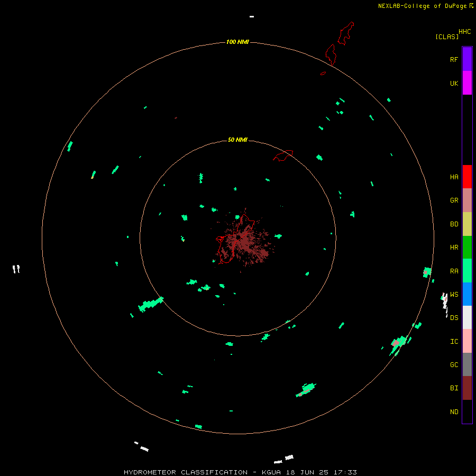Click the IC legend label
Viewport: 476px width, 476px height.
pos(454,342)
